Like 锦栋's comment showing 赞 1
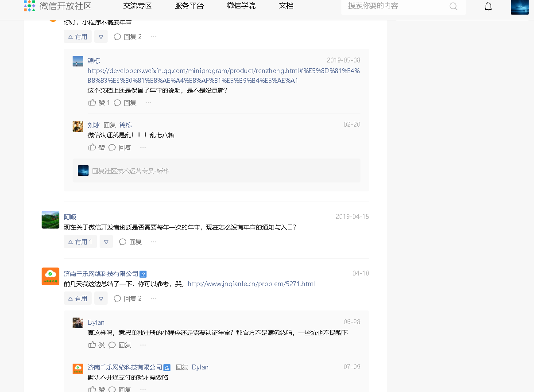The image size is (534, 392). click(x=99, y=103)
